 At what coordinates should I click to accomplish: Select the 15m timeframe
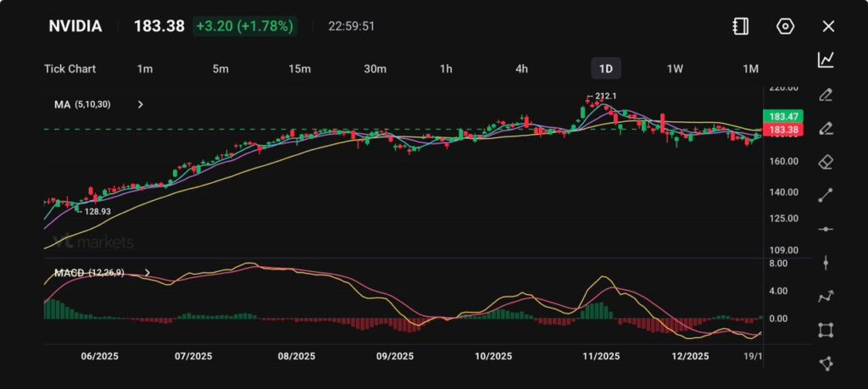coord(298,69)
